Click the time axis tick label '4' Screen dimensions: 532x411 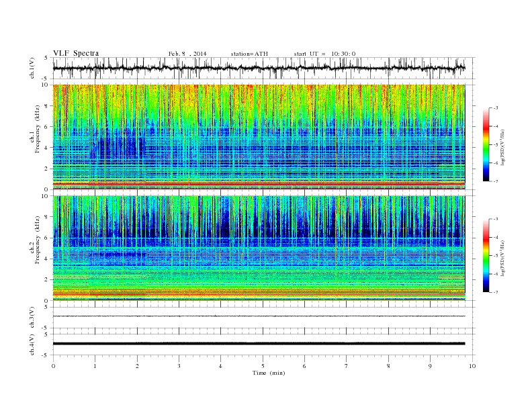coord(221,366)
